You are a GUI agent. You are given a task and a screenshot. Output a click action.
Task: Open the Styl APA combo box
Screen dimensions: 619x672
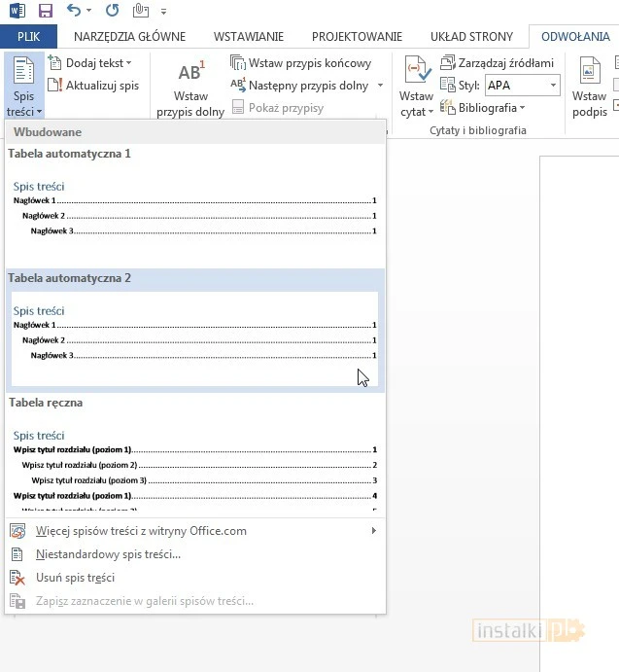click(522, 86)
